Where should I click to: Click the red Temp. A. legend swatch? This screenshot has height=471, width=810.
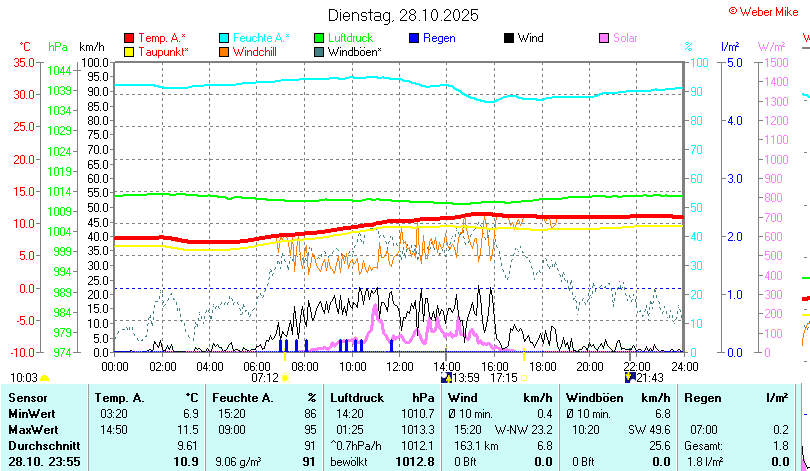click(129, 38)
